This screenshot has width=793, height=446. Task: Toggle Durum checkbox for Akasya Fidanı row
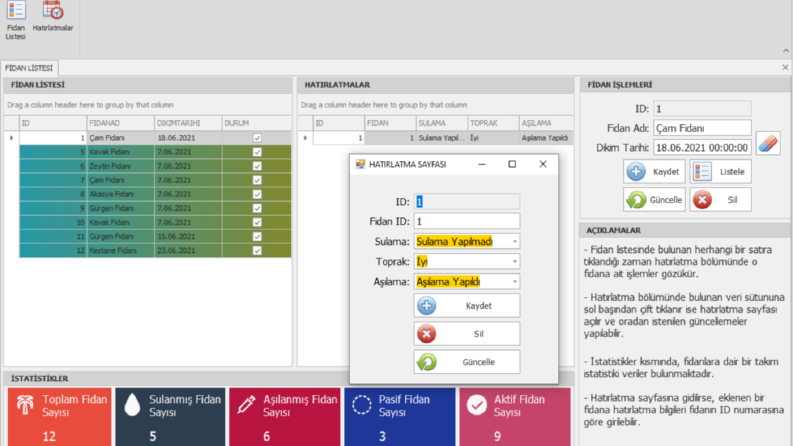[x=257, y=194]
